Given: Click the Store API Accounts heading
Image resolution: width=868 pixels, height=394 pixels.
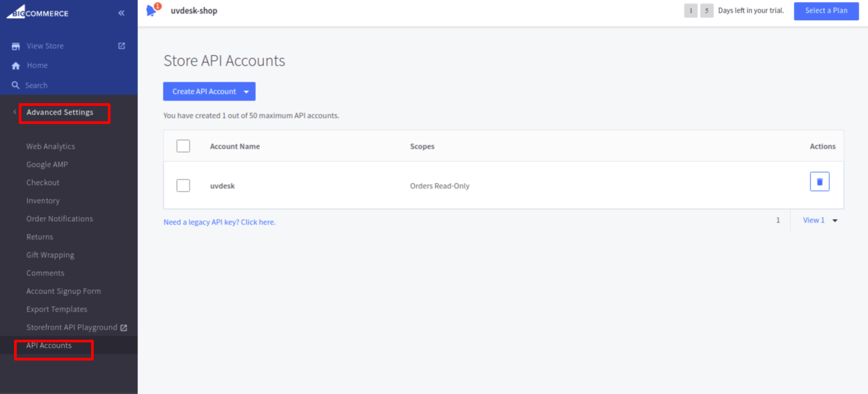Looking at the screenshot, I should (x=224, y=60).
